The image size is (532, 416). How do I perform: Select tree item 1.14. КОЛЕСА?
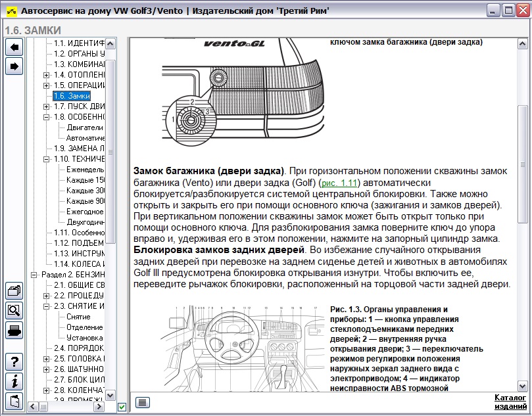point(79,264)
